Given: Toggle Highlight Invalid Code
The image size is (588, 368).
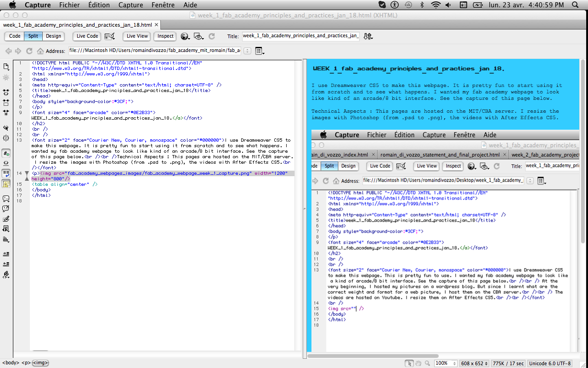Looking at the screenshot, I should tap(6, 164).
